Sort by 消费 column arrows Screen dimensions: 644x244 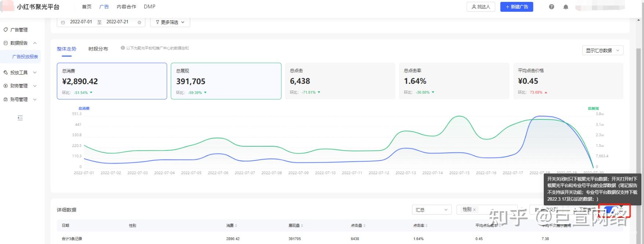pos(236,226)
